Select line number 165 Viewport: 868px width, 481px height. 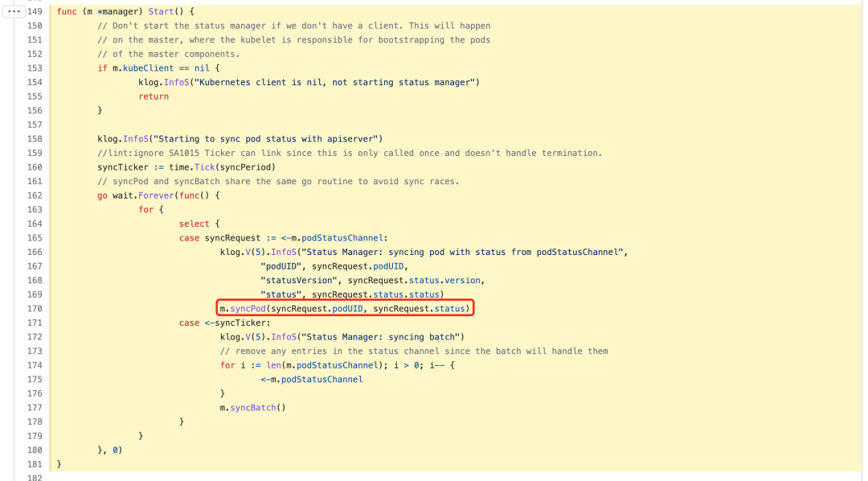tap(35, 238)
